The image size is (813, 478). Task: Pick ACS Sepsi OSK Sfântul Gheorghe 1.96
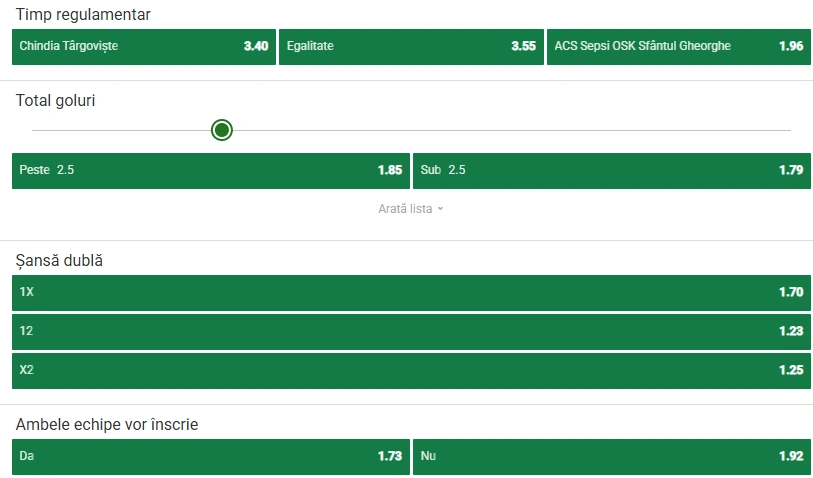pyautogui.click(x=679, y=47)
